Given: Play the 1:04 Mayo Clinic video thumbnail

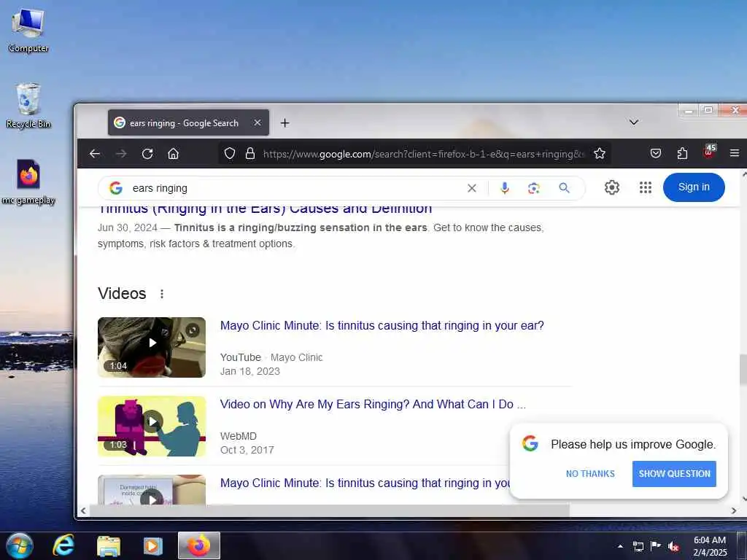Looking at the screenshot, I should (152, 348).
